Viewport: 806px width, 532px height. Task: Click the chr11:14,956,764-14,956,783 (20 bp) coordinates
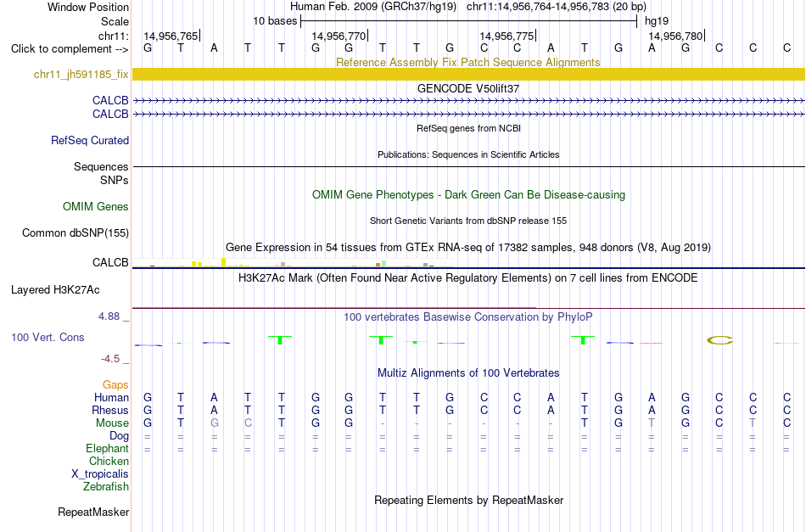tap(557, 7)
